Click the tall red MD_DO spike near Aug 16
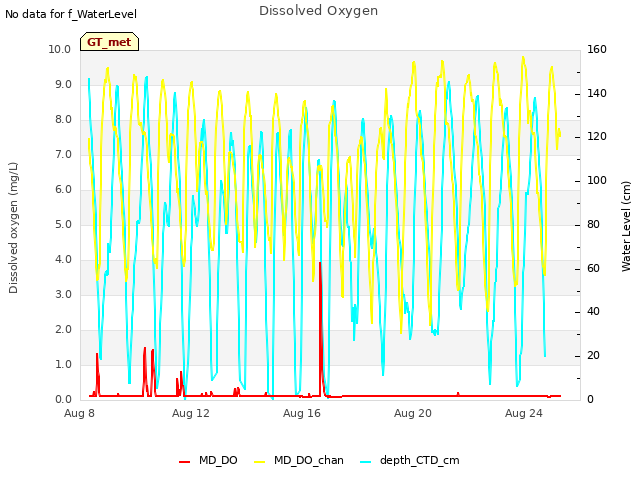 click(320, 327)
